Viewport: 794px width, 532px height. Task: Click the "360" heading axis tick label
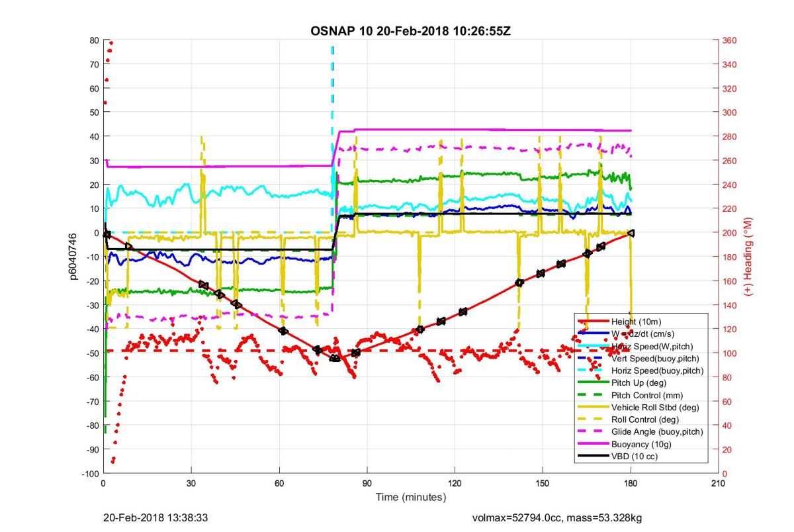coord(730,40)
